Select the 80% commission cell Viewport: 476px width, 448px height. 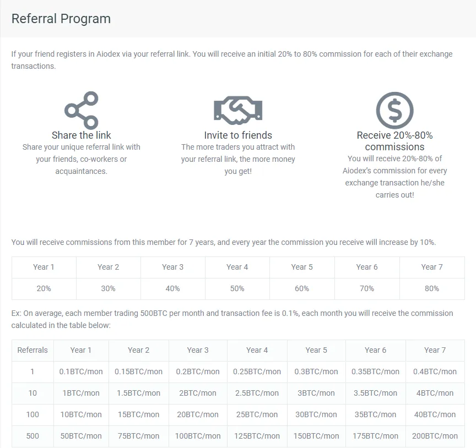click(432, 288)
